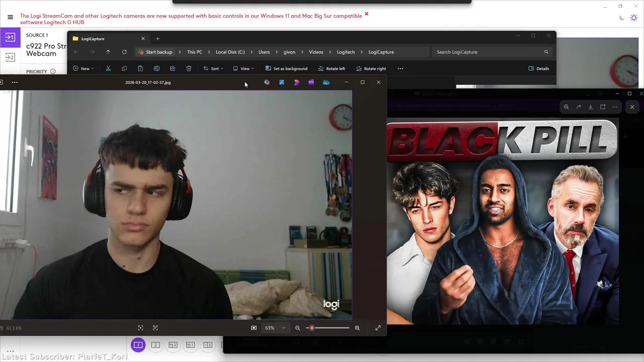
Task: Click the Photos zoom slider track
Action: [x=328, y=328]
